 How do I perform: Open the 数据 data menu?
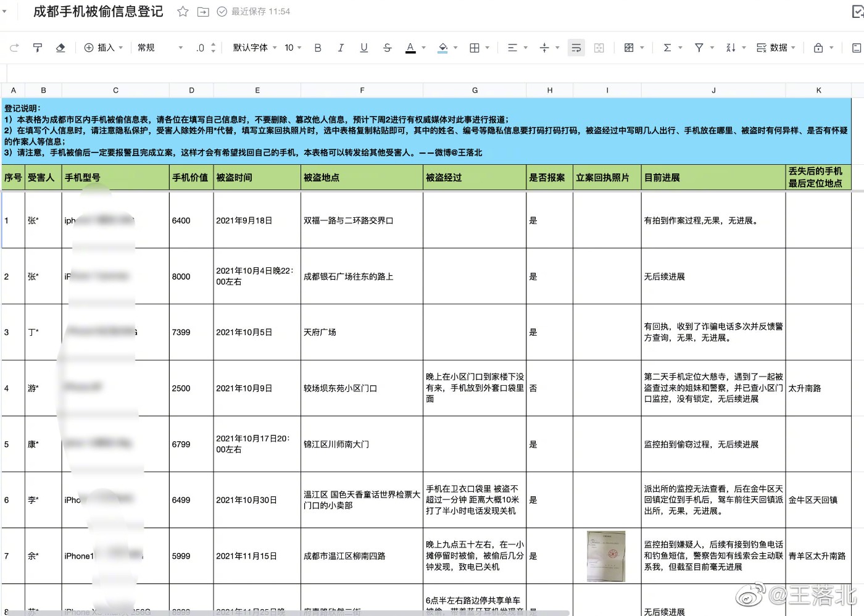(x=776, y=48)
